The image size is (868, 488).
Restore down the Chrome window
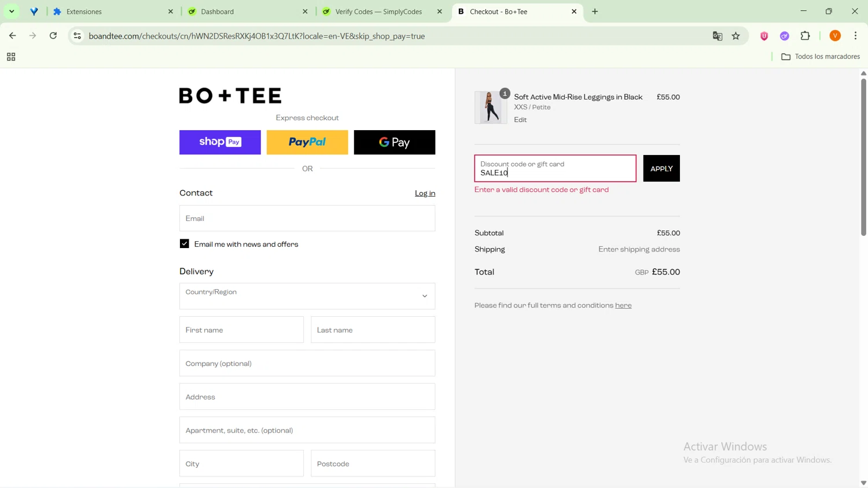tap(829, 11)
